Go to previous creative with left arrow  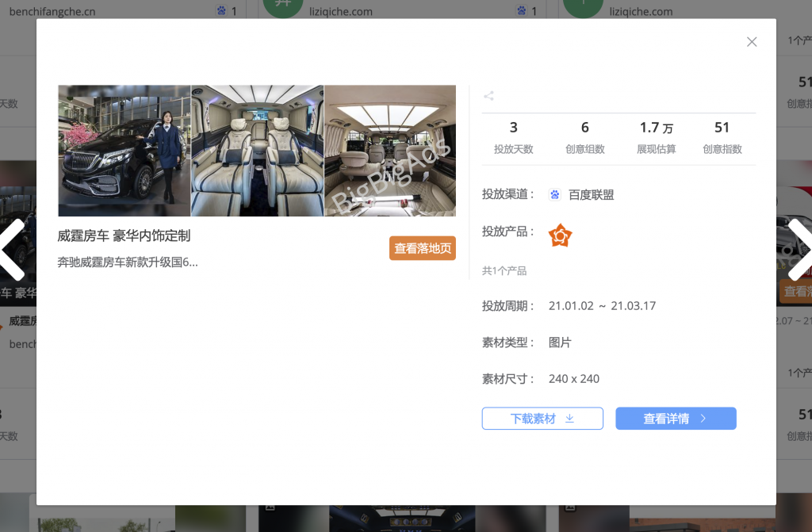[13, 250]
